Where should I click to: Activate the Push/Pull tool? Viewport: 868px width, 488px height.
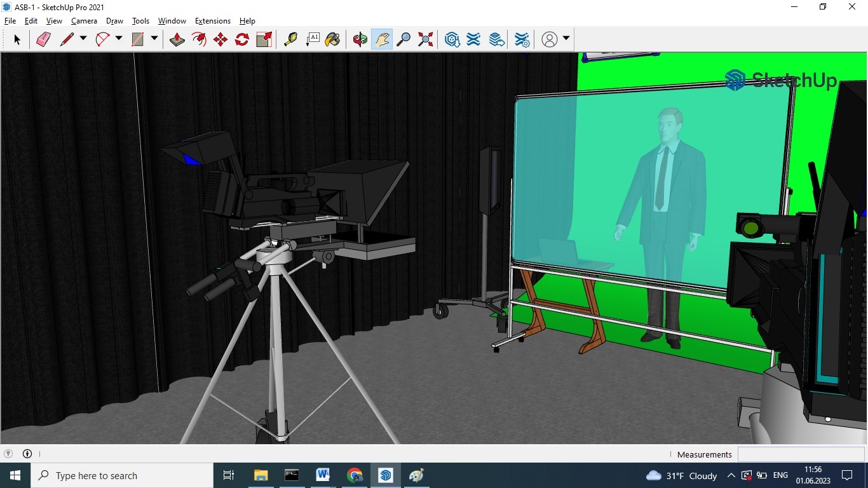pyautogui.click(x=177, y=39)
